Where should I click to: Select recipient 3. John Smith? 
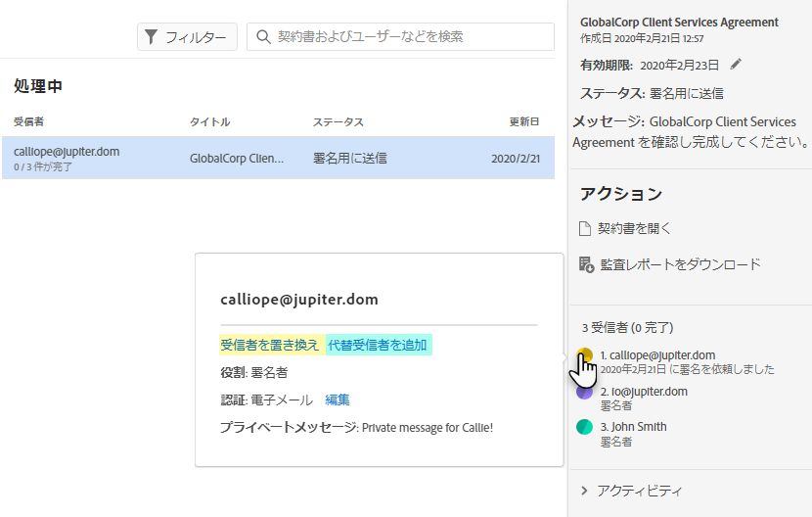[x=633, y=427]
